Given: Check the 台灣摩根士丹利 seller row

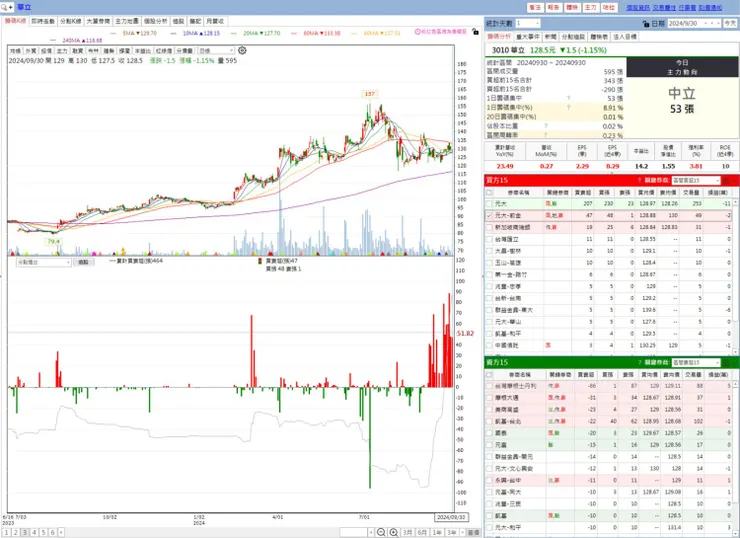Looking at the screenshot, I should point(489,386).
